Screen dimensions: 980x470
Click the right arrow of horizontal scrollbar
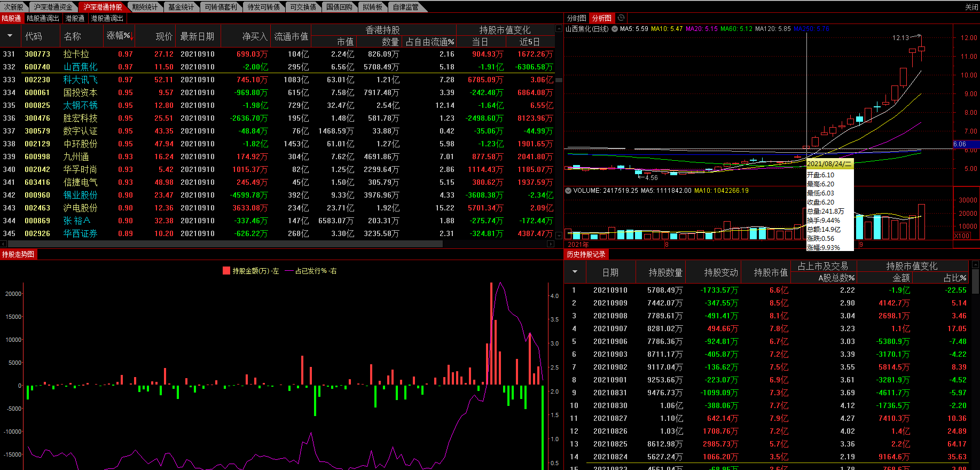(x=551, y=244)
